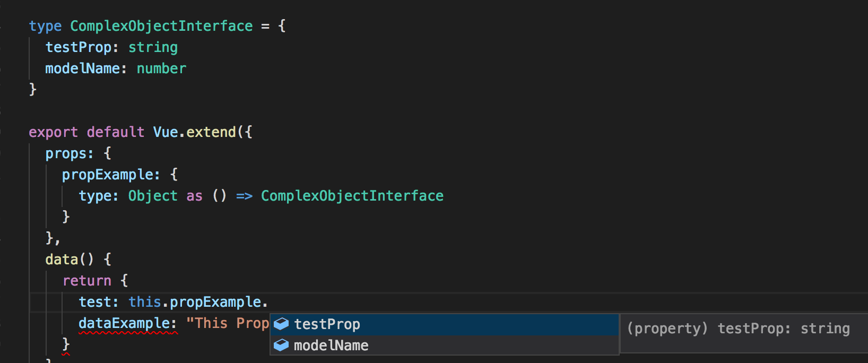Screen dimensions: 868x363
Task: Select modelName from the autocomplete suggestions
Action: tap(331, 345)
